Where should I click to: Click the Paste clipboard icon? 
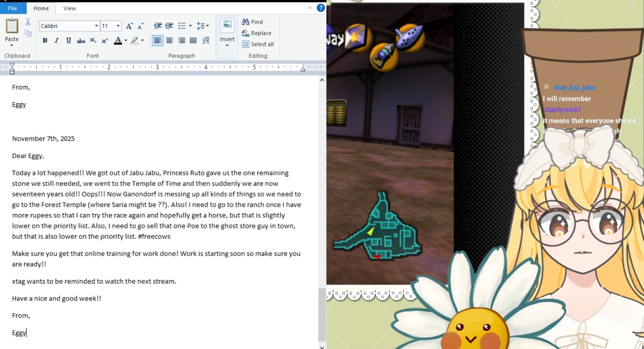pyautogui.click(x=12, y=26)
